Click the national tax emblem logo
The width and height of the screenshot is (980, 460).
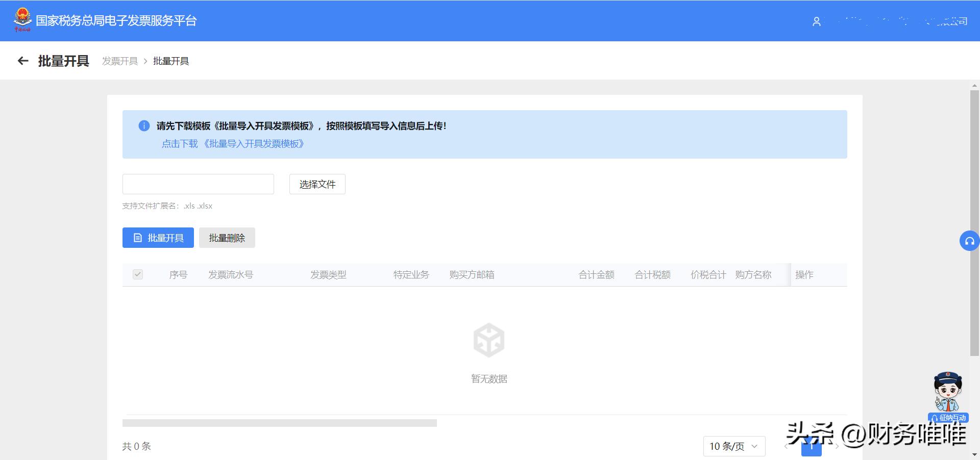coord(22,20)
